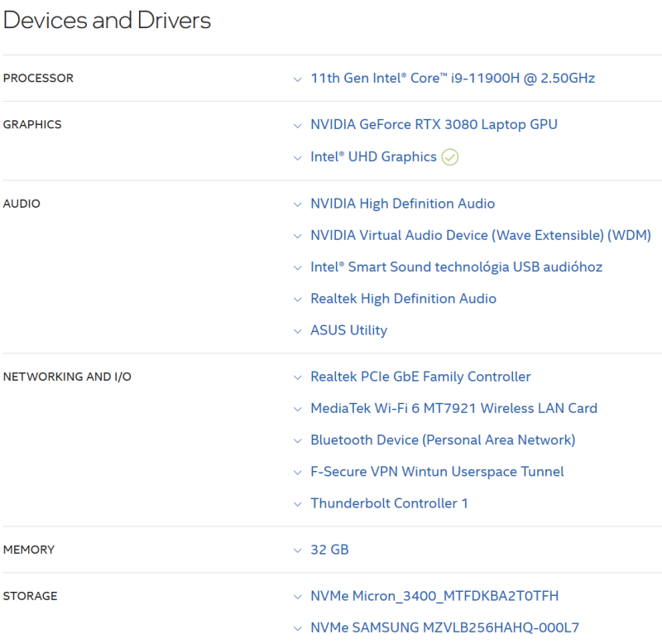Viewport: 662px width, 644px height.
Task: Expand chevron for Realtek High Definition Audio
Action: click(298, 300)
